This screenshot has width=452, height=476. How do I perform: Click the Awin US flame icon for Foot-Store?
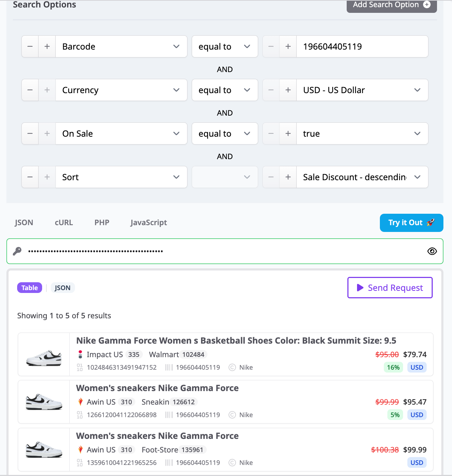[80, 450]
